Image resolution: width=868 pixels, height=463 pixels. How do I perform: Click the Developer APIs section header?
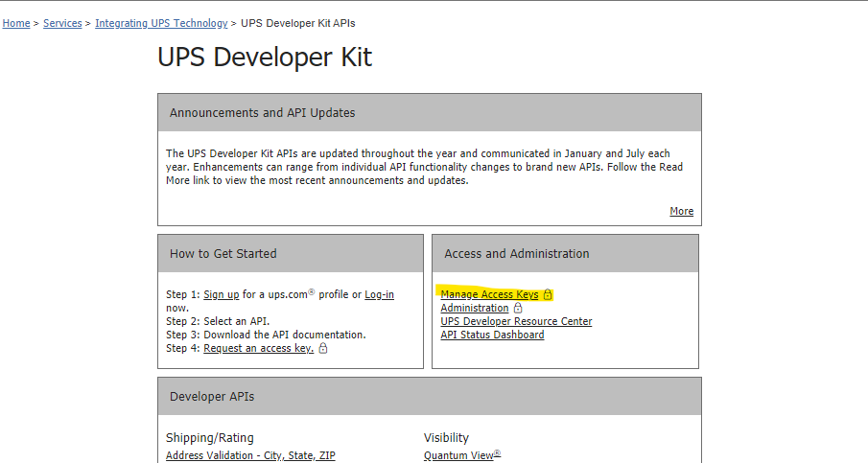coord(430,396)
